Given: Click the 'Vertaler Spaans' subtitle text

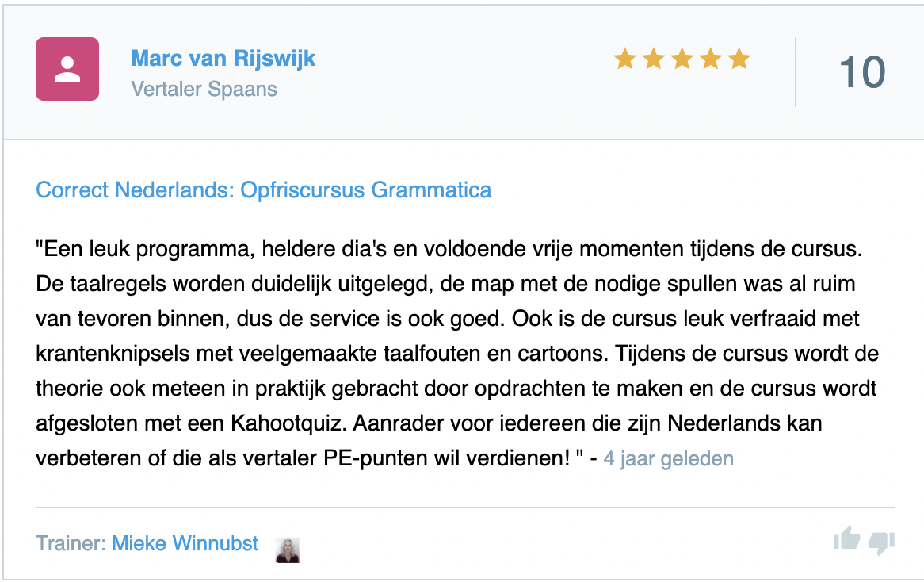Looking at the screenshot, I should (x=204, y=90).
